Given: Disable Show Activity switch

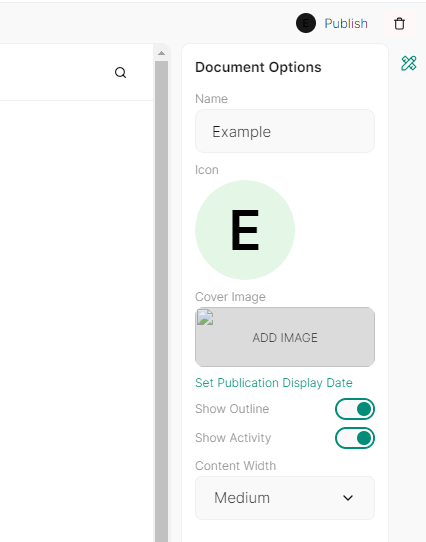Looking at the screenshot, I should 355,438.
